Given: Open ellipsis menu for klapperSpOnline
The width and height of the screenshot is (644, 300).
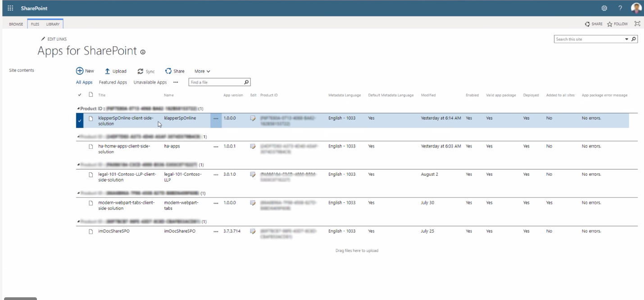Looking at the screenshot, I should click(x=216, y=118).
